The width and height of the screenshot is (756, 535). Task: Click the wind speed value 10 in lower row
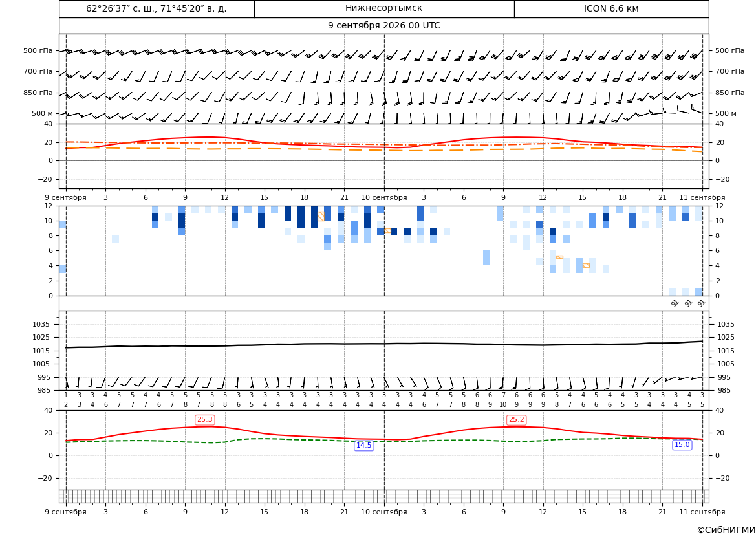[503, 405]
